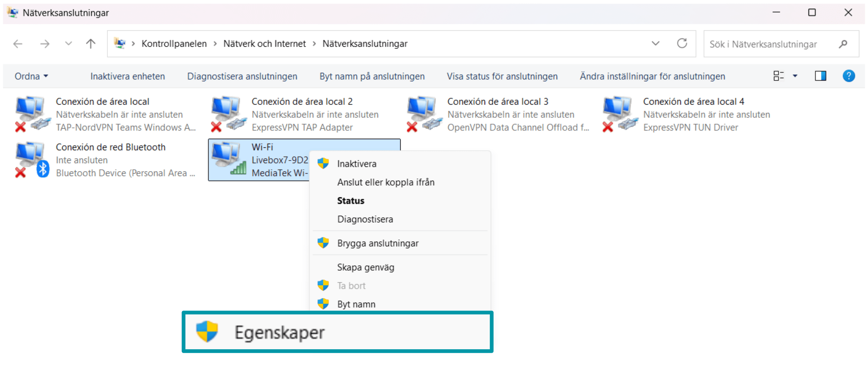Expand the Ordna dropdown menu

(x=31, y=76)
